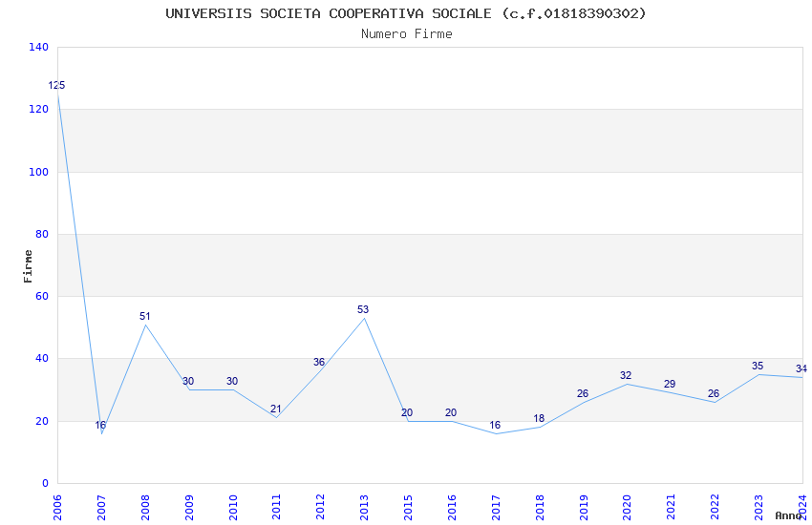Pick the data label 16 above 2017
Image resolution: width=812 pixels, height=525 pixels.
coord(495,425)
